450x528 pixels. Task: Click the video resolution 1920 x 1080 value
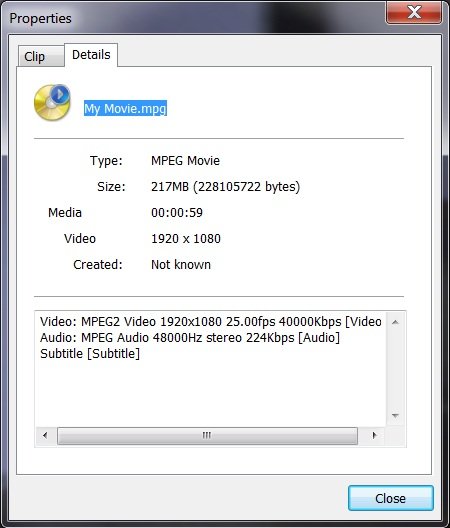186,239
